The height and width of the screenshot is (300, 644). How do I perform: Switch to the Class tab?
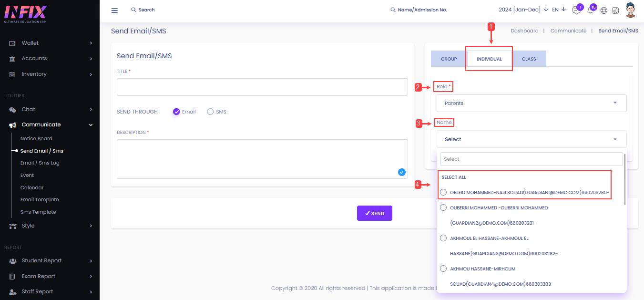tap(529, 59)
